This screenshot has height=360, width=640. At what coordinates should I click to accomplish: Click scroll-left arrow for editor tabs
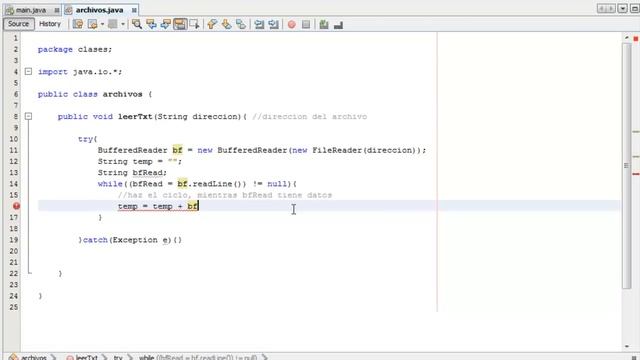point(602,9)
